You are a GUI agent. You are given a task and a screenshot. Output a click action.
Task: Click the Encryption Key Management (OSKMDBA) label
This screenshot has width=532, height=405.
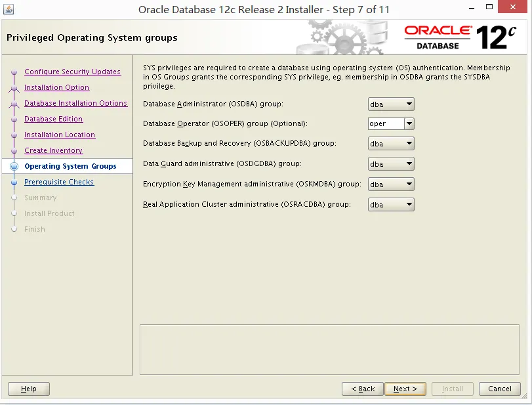[252, 184]
